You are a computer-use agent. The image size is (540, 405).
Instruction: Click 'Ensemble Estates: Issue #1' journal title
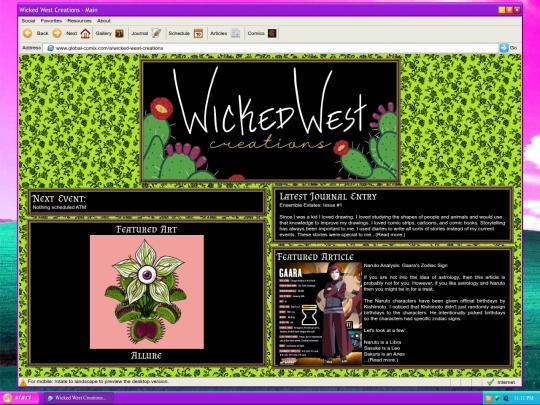311,205
